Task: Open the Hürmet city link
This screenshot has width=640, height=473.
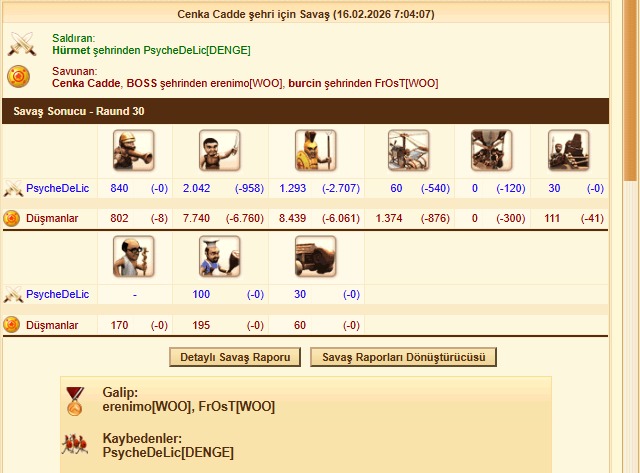Action: (71, 51)
